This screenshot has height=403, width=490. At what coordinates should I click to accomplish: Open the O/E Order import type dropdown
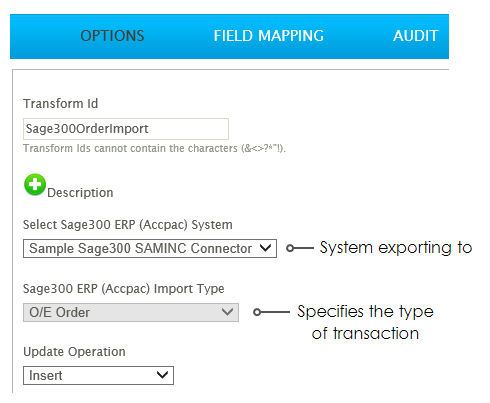click(x=131, y=312)
